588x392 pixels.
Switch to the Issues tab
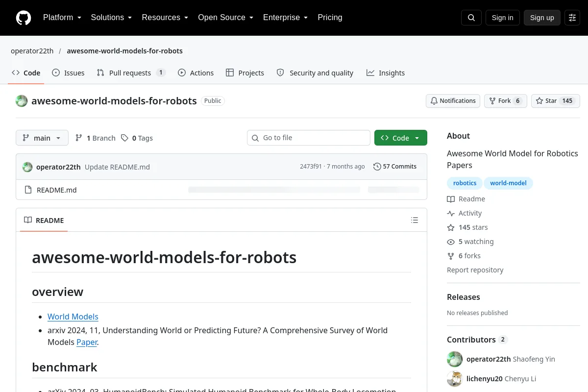68,73
